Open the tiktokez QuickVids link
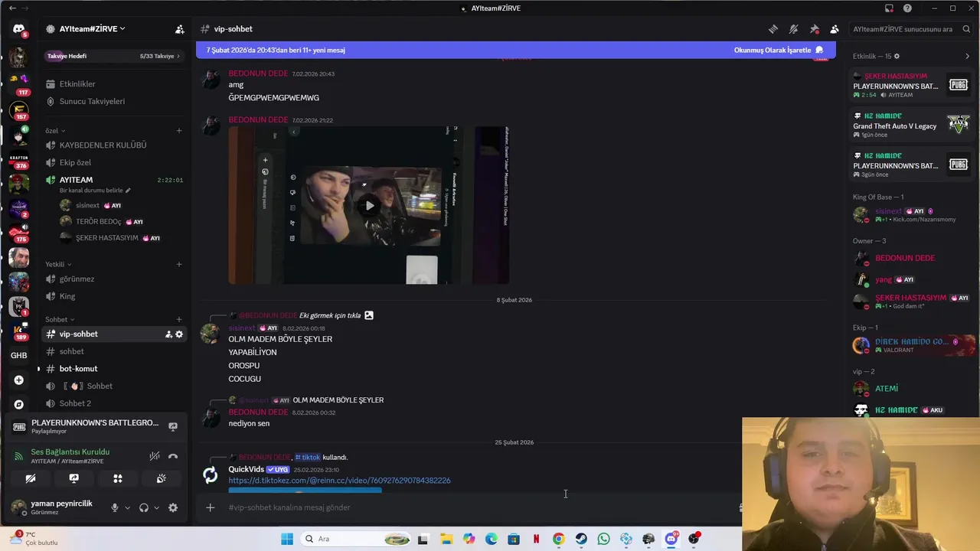The image size is (980, 551). [x=339, y=481]
